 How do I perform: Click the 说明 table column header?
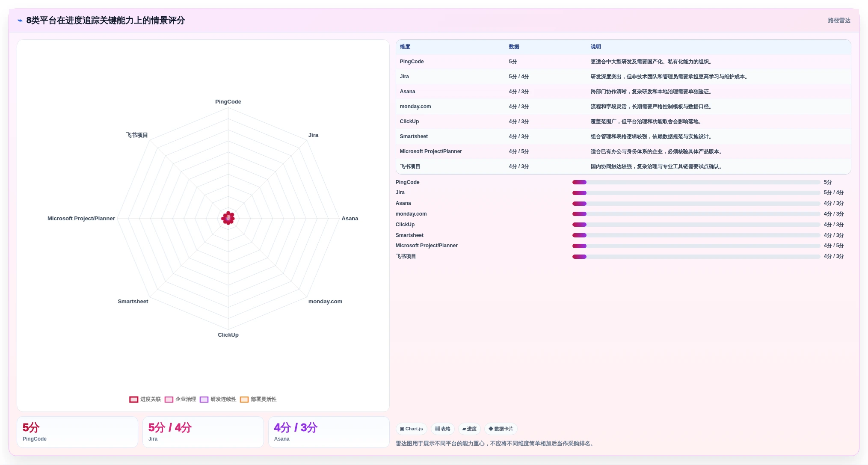(595, 47)
